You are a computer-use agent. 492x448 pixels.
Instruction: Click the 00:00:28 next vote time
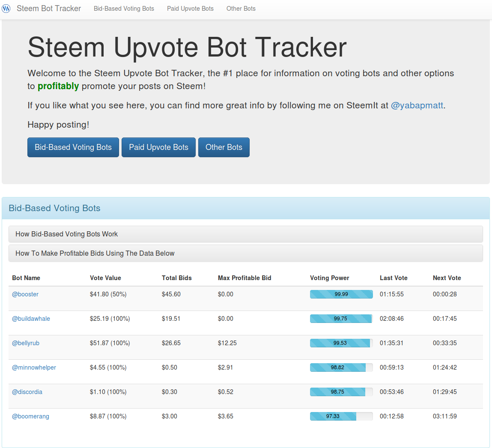[x=444, y=294]
